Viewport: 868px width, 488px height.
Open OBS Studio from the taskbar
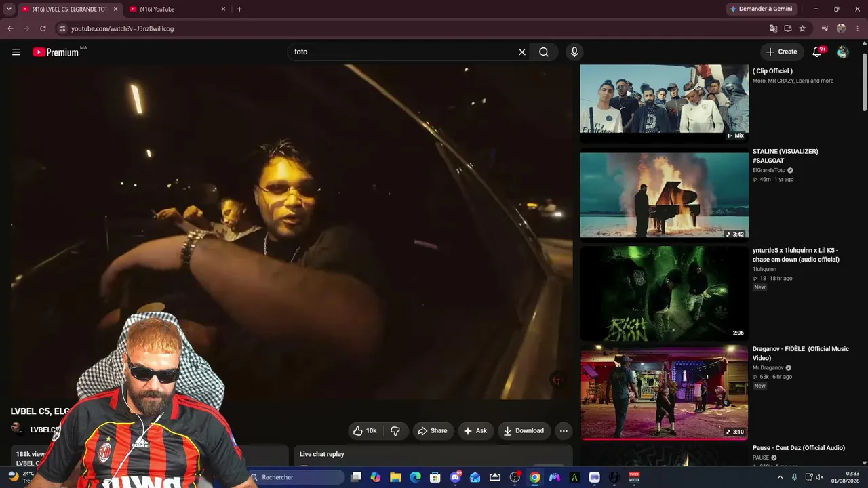(x=515, y=477)
